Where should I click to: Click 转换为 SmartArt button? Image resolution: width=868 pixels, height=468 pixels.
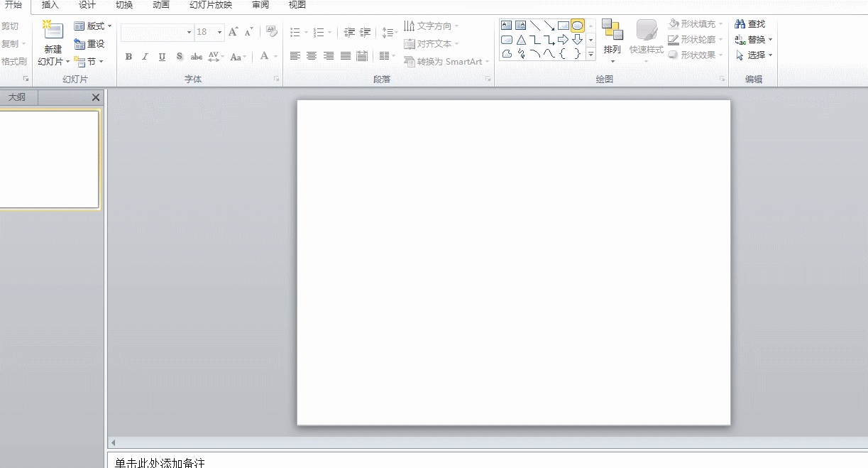tap(447, 62)
